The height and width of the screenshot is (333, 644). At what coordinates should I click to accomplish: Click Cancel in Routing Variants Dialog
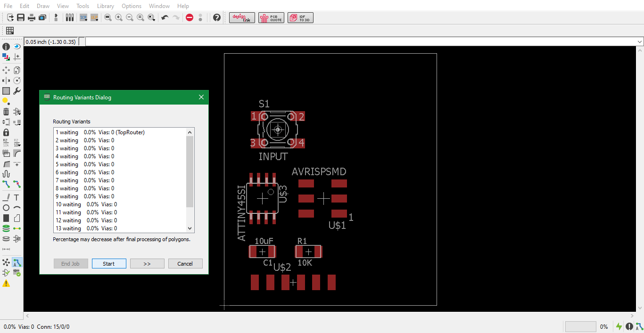click(x=185, y=264)
